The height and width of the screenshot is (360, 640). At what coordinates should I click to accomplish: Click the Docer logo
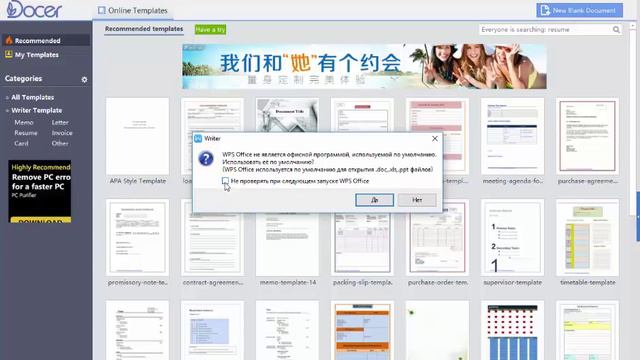(x=34, y=9)
